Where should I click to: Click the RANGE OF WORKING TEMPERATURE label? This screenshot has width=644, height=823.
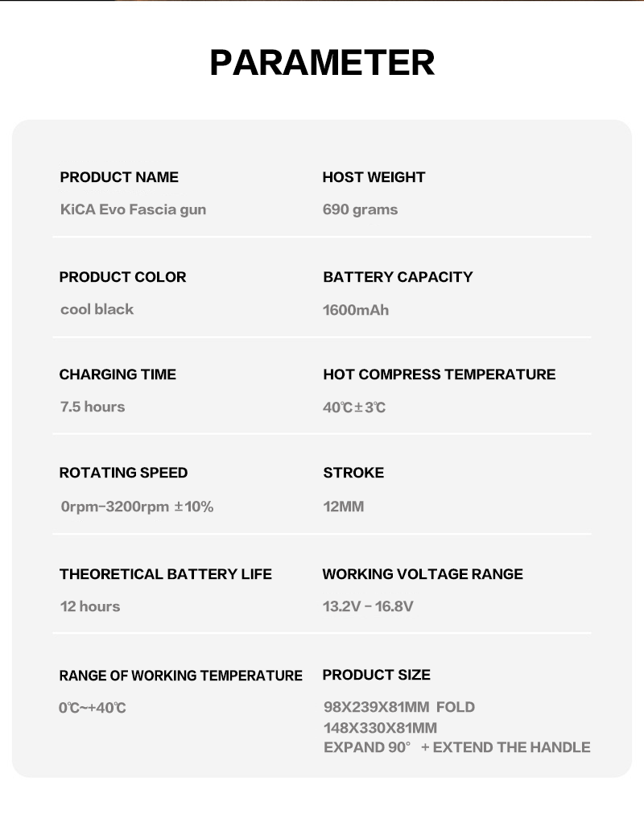(180, 676)
